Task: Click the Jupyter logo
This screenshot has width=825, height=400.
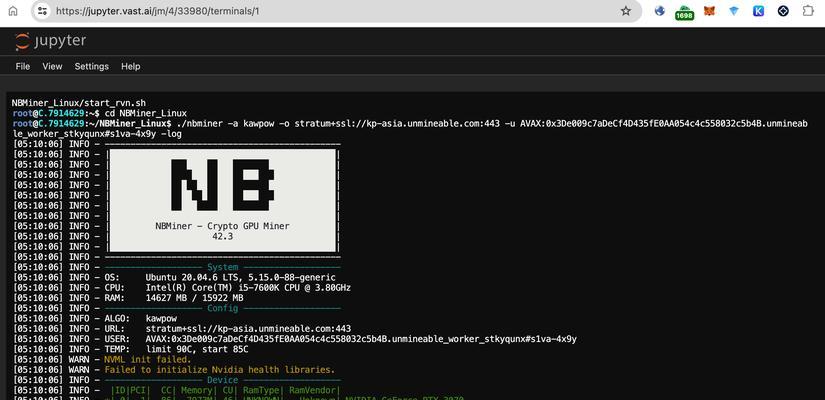Action: [x=51, y=41]
